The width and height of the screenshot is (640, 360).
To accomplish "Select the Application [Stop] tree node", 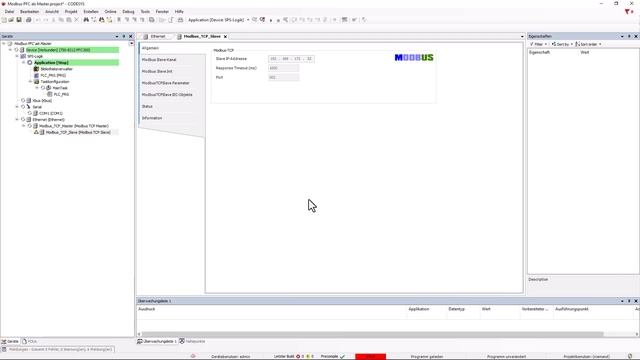I will [x=51, y=62].
